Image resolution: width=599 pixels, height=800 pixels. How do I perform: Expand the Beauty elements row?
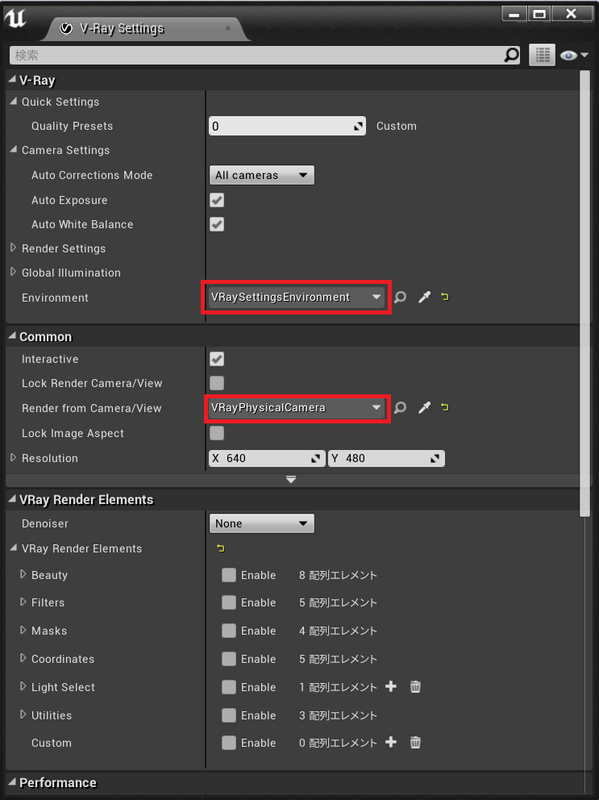(x=23, y=574)
